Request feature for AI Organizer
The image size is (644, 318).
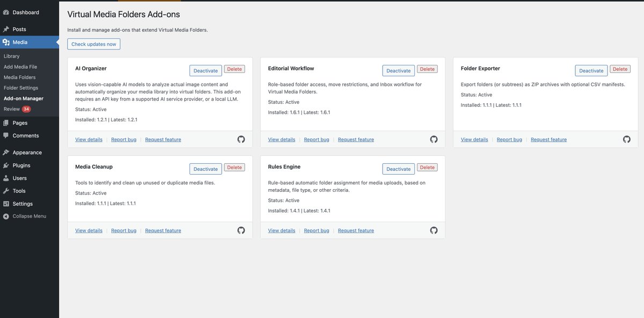point(163,140)
